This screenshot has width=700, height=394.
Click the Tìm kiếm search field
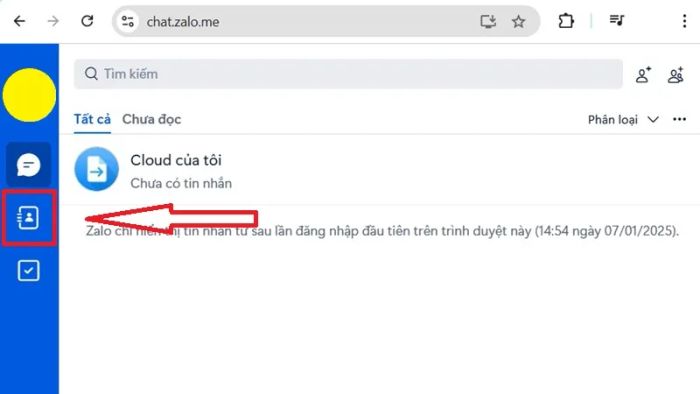(x=348, y=74)
